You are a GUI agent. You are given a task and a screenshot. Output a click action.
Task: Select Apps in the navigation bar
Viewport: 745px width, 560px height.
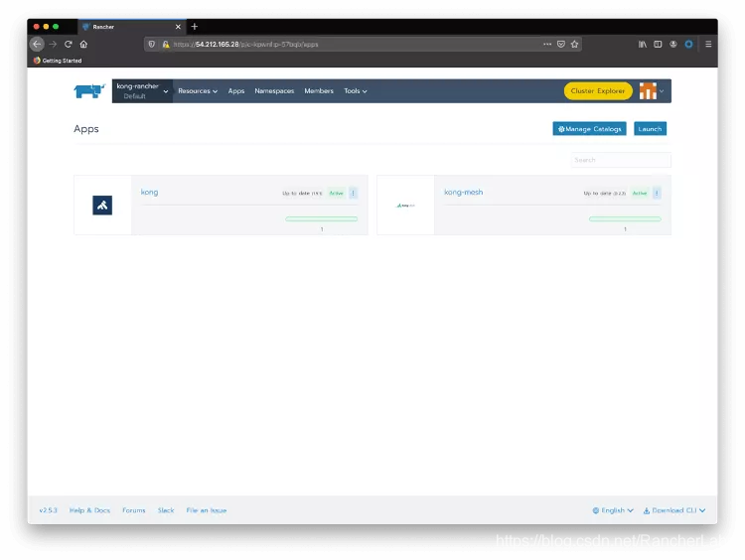pos(236,90)
